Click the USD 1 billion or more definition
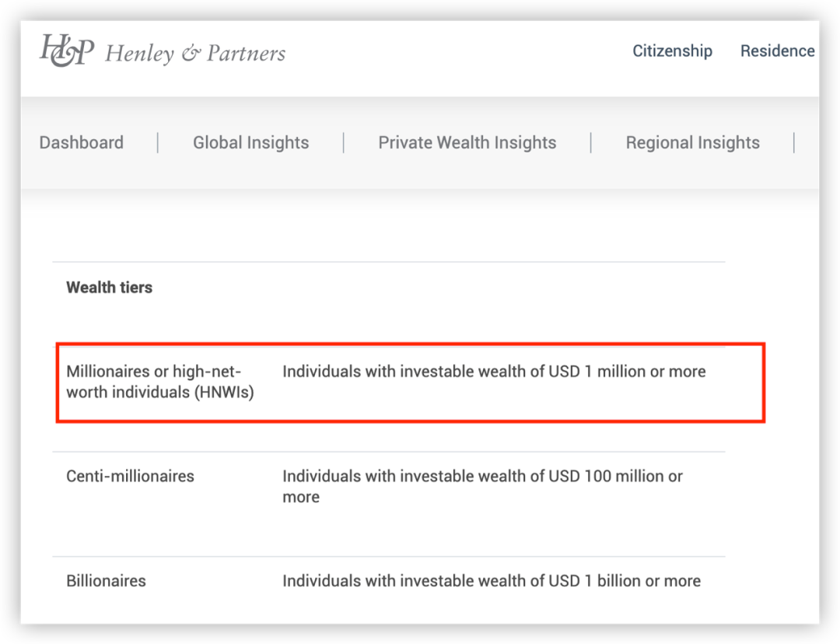 click(492, 581)
